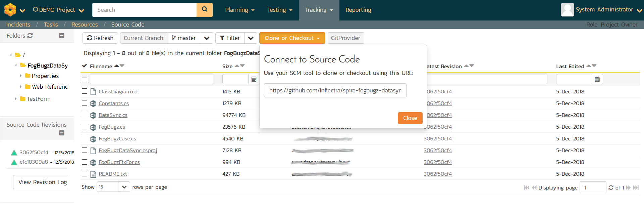This screenshot has width=644, height=212.
Task: Open the Planning menu
Action: tap(239, 10)
